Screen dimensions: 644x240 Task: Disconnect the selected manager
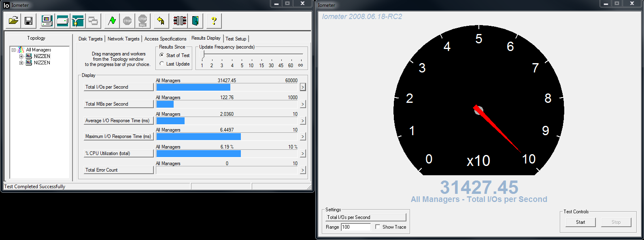coord(180,21)
